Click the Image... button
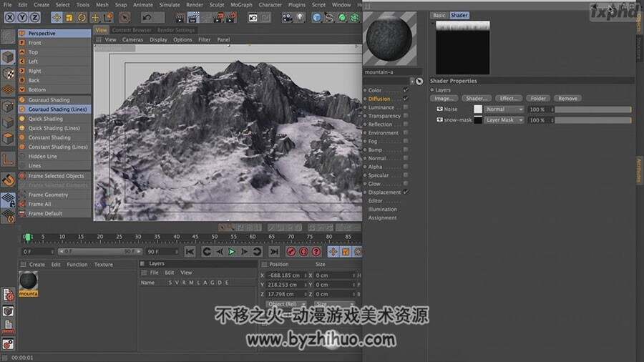The height and width of the screenshot is (362, 644). coord(444,99)
